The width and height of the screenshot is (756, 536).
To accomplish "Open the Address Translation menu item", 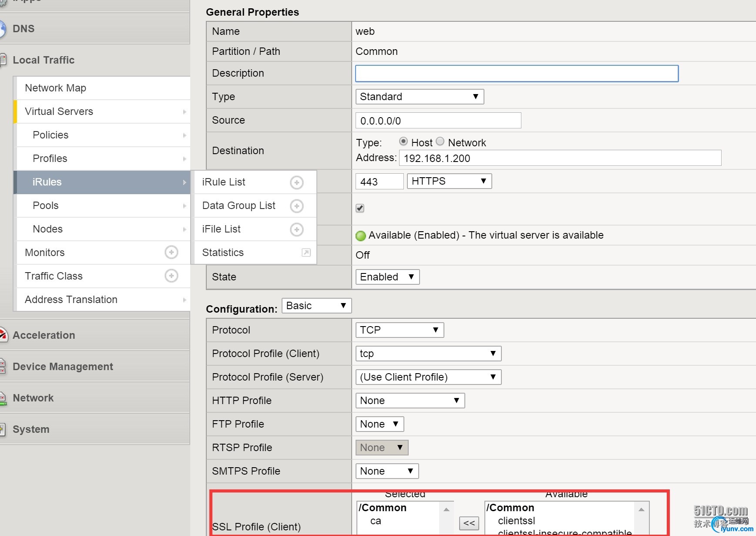I will click(x=104, y=300).
